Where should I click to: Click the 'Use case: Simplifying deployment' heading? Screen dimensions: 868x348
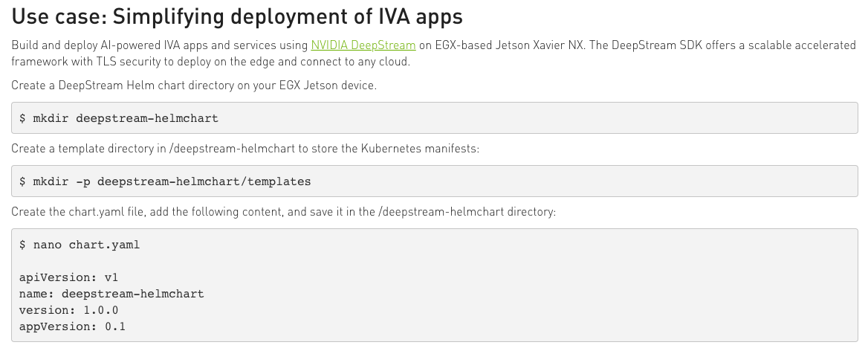pyautogui.click(x=237, y=16)
